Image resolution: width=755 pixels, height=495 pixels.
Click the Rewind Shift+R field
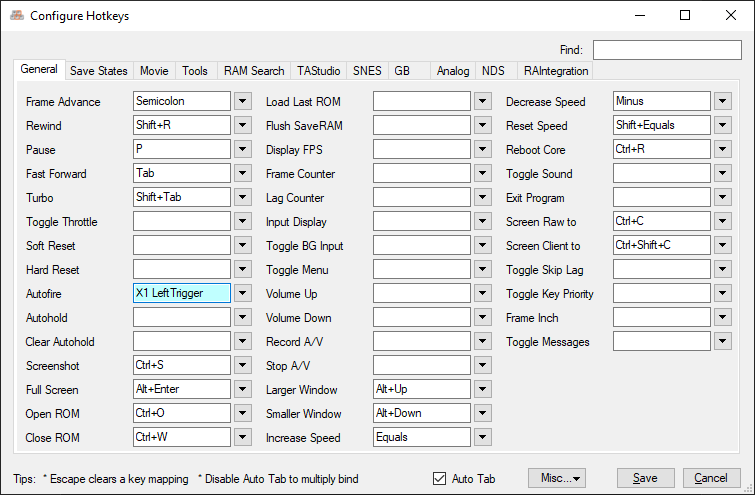[182, 125]
